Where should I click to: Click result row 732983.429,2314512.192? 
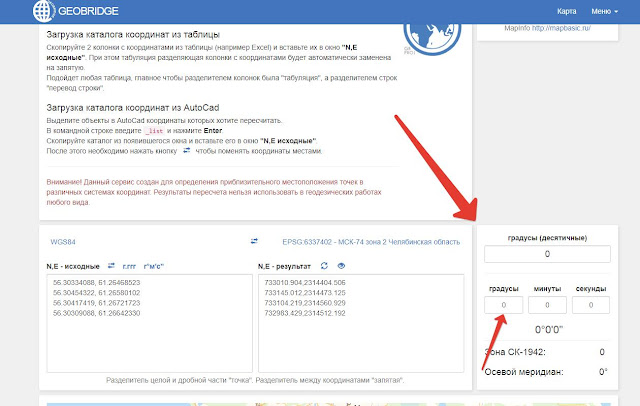pyautogui.click(x=305, y=313)
